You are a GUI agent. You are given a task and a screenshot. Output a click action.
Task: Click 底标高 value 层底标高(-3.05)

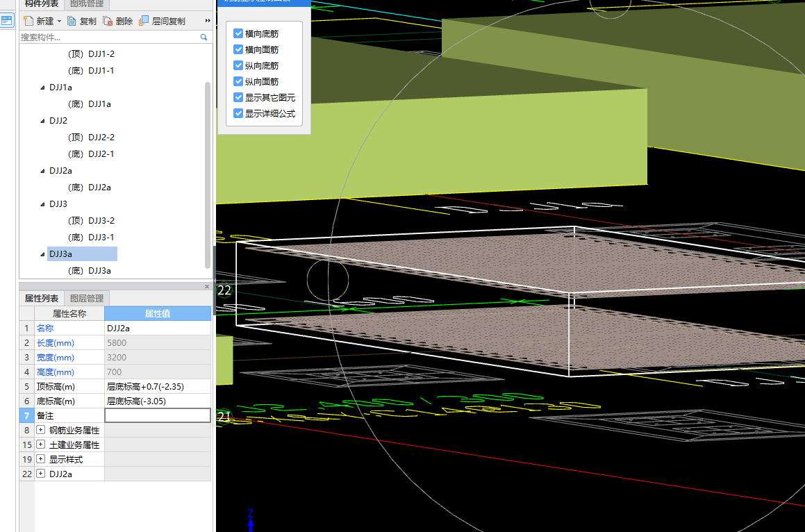(158, 401)
